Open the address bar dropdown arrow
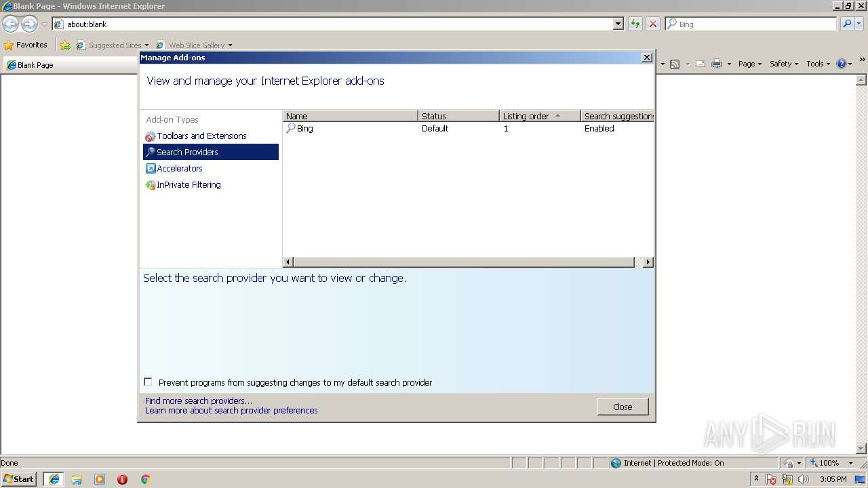This screenshot has height=488, width=868. [x=618, y=24]
